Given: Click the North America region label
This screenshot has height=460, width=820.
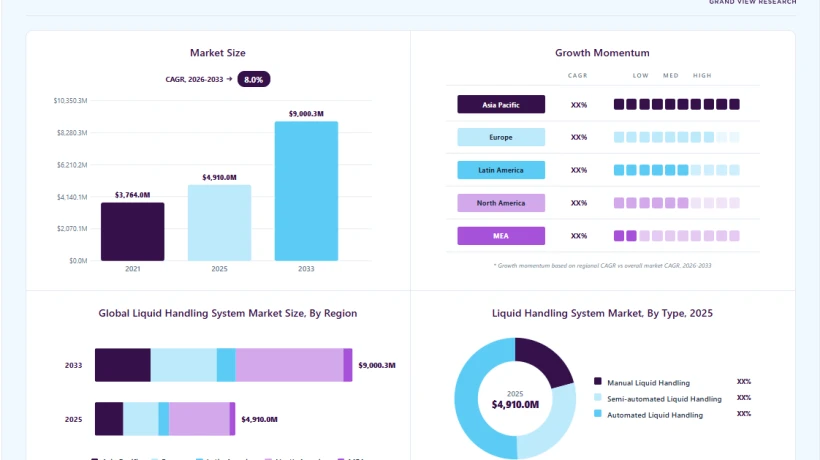Looking at the screenshot, I should [501, 203].
